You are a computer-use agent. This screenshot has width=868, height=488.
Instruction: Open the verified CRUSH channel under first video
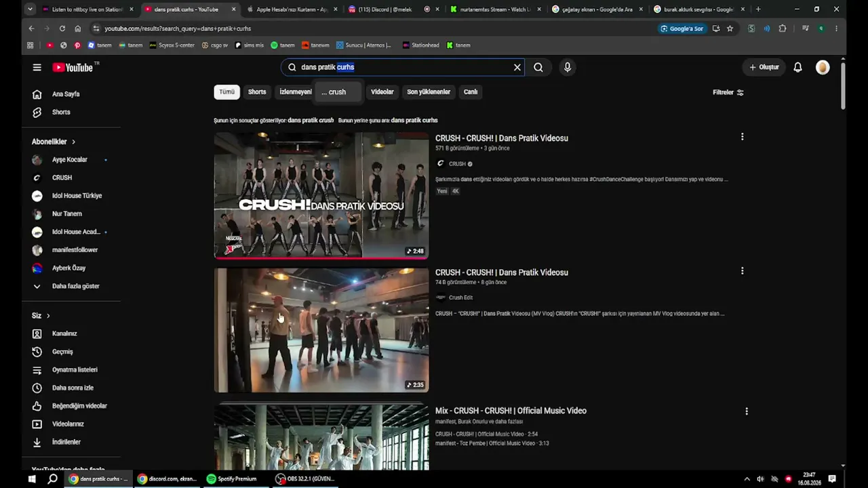(457, 163)
